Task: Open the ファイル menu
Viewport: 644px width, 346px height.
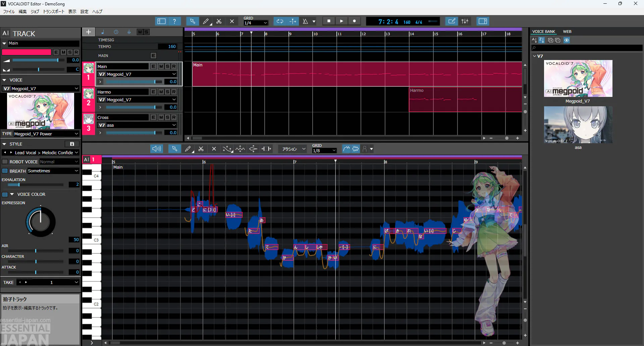Action: point(9,11)
